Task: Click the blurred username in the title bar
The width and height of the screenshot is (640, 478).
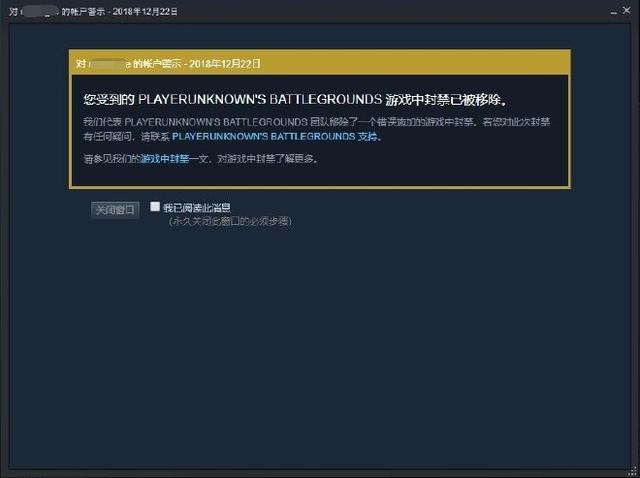Action: pyautogui.click(x=40, y=12)
